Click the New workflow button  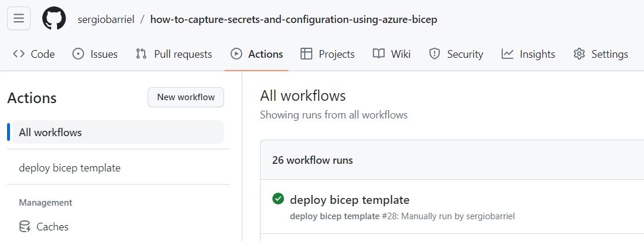[x=186, y=97]
